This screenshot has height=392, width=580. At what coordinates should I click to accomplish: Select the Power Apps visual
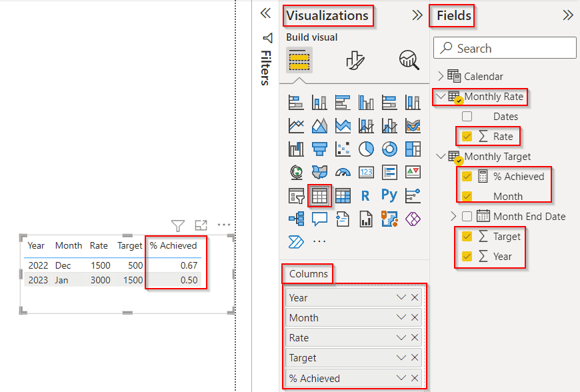[413, 219]
